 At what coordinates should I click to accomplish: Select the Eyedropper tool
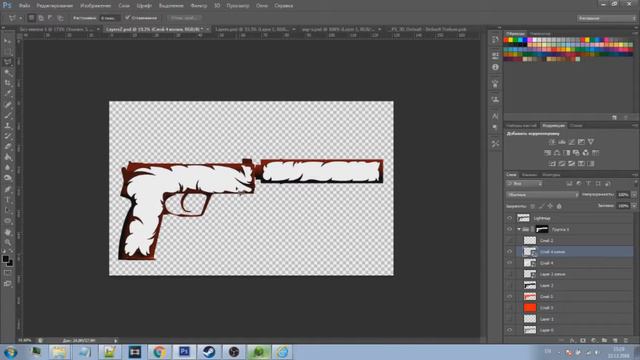8,94
